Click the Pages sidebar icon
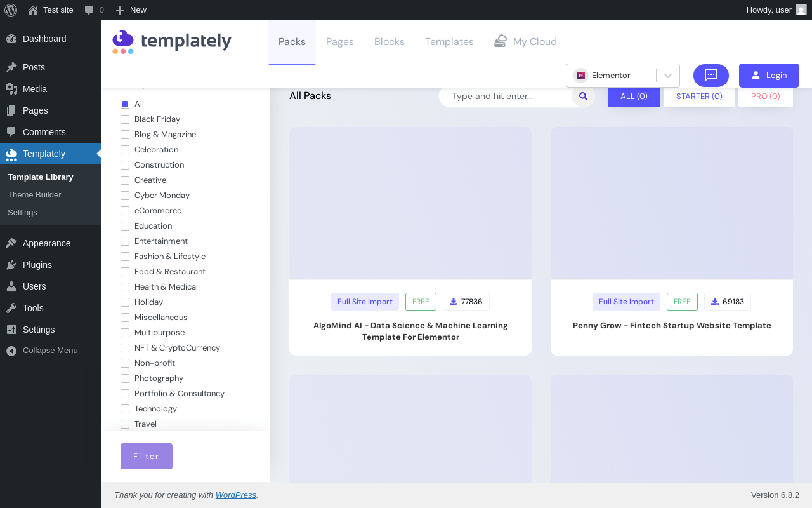 click(x=11, y=110)
